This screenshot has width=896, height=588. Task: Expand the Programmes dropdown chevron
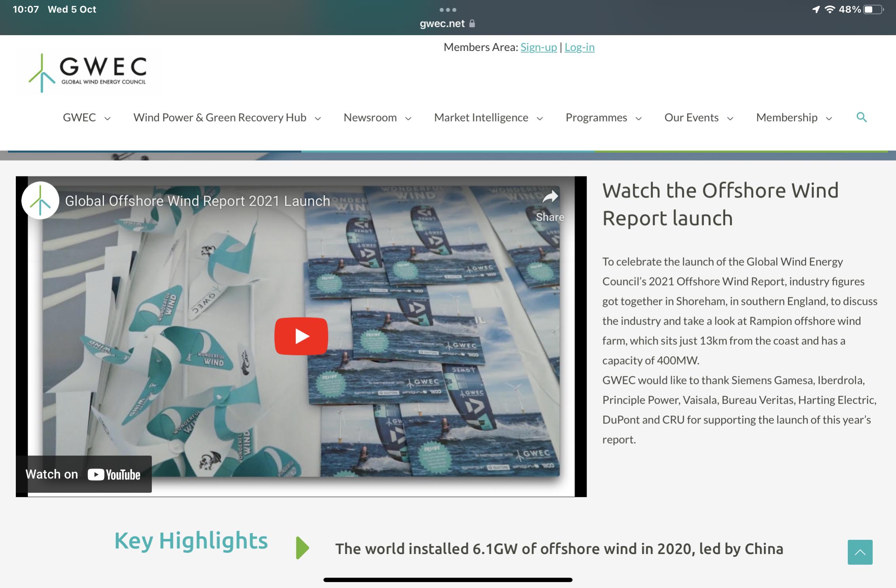pyautogui.click(x=638, y=118)
